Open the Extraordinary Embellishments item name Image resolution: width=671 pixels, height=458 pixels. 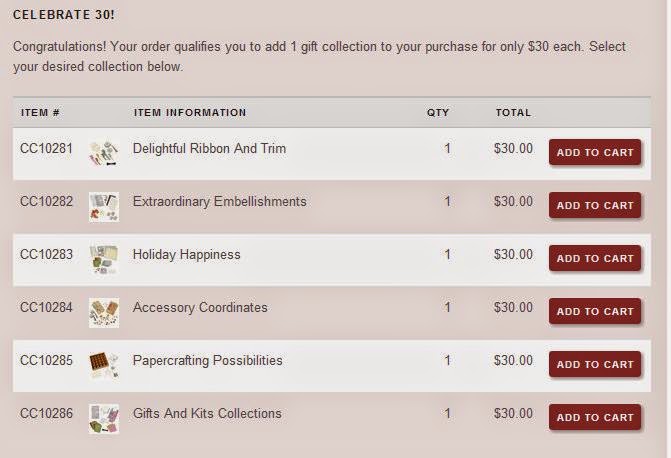[x=219, y=201]
